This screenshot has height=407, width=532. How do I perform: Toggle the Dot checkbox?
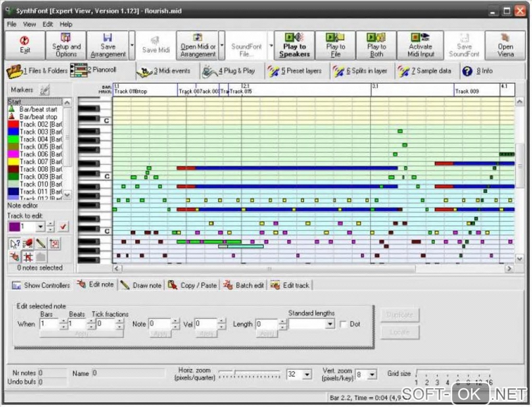coord(343,324)
